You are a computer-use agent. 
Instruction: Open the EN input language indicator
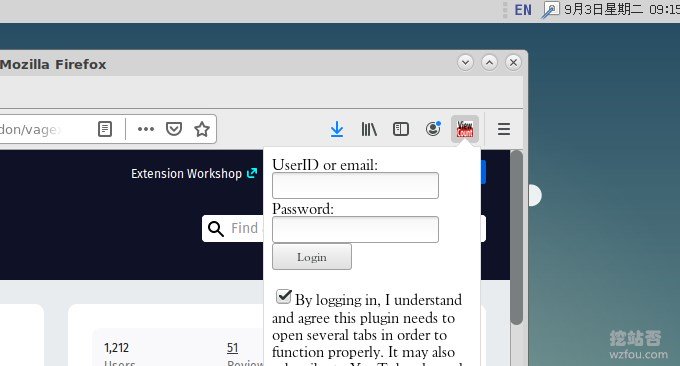[523, 10]
